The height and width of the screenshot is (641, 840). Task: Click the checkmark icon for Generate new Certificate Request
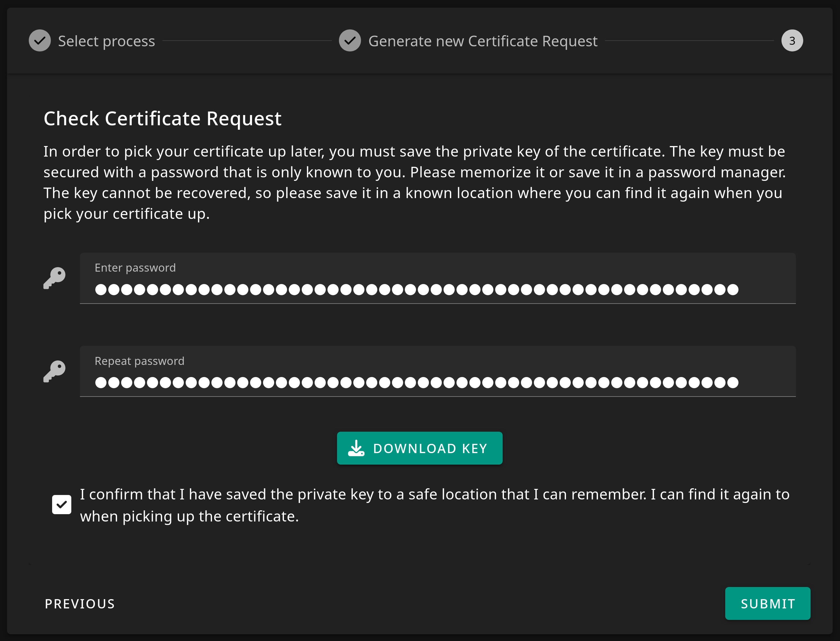pos(350,41)
